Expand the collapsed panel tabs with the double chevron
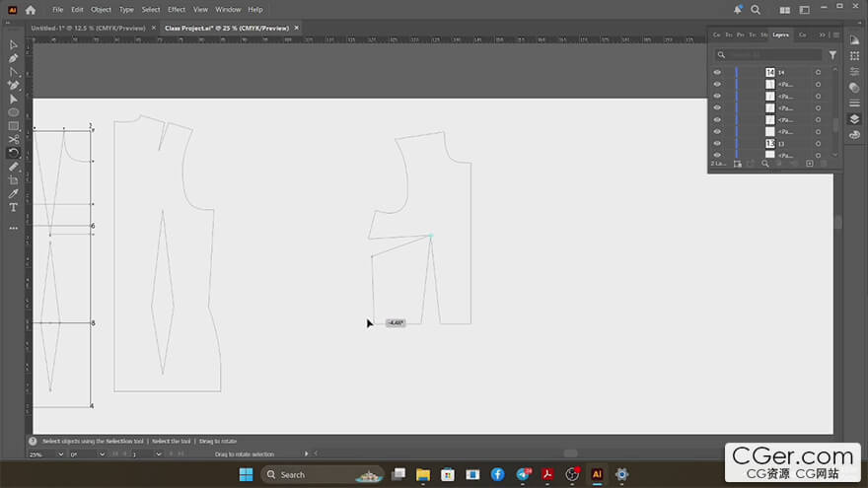Viewport: 868px width, 488px height. click(x=822, y=35)
